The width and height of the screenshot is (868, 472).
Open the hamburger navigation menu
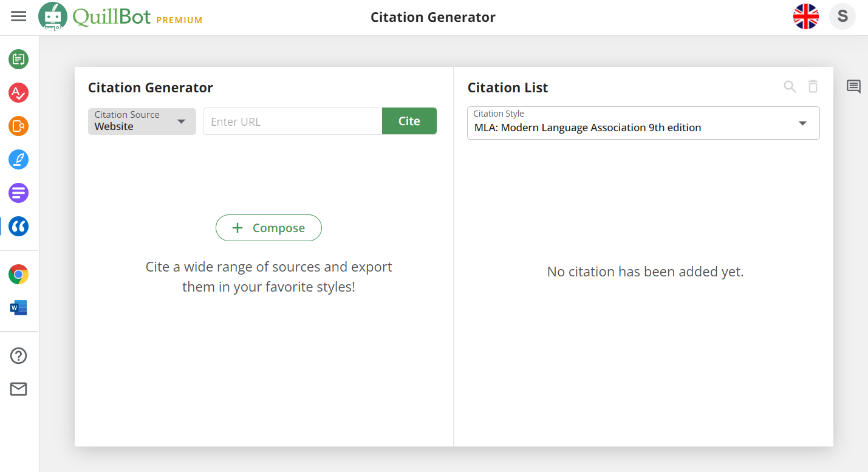click(18, 16)
